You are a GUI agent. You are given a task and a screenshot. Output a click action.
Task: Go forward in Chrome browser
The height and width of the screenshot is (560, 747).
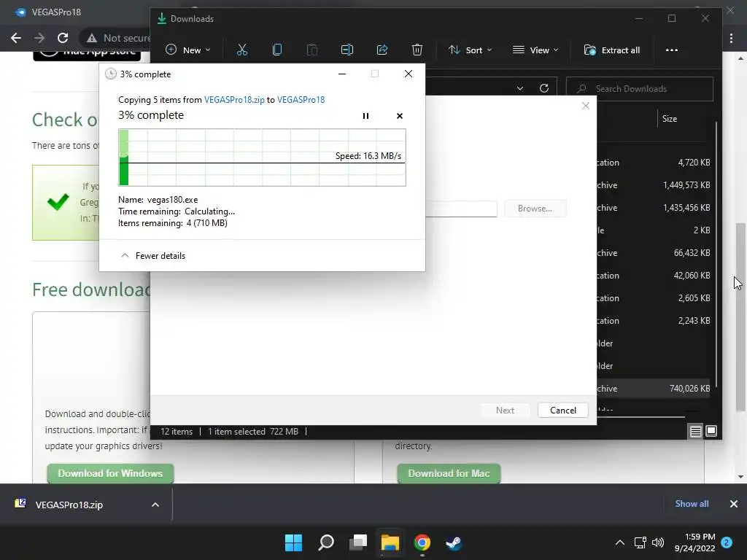(39, 38)
